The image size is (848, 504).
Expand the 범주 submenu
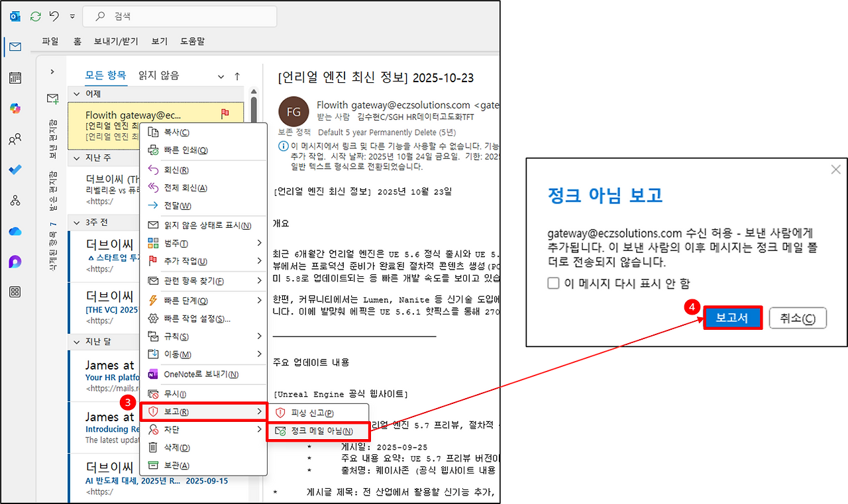(x=203, y=243)
